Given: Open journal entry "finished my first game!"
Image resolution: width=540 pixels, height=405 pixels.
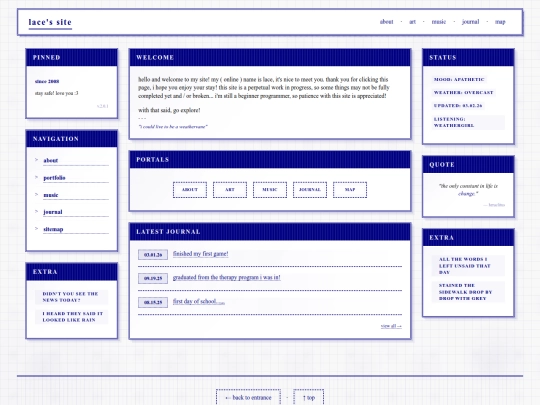Looking at the screenshot, I should 200,254.
